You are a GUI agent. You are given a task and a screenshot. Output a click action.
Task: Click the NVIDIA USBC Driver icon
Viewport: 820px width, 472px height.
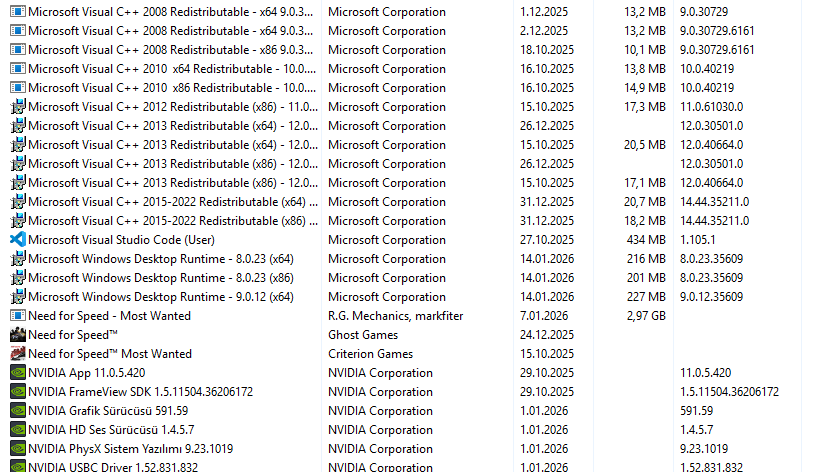pyautogui.click(x=18, y=466)
